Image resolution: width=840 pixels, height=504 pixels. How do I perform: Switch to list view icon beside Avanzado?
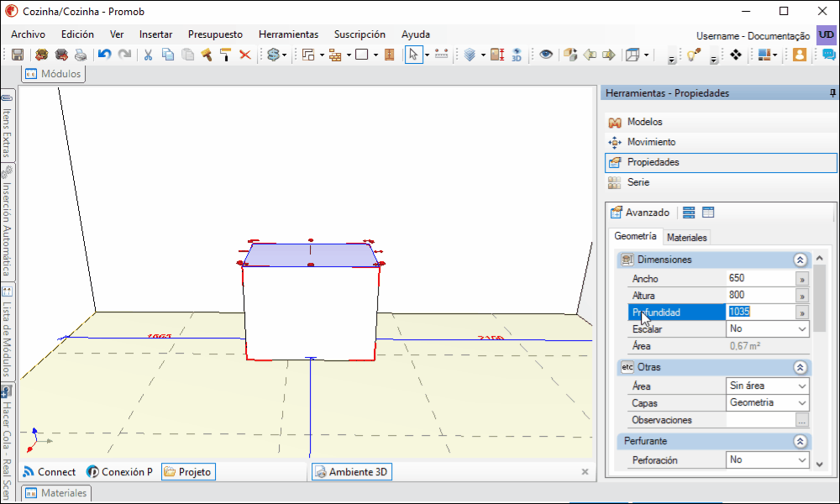(x=689, y=213)
